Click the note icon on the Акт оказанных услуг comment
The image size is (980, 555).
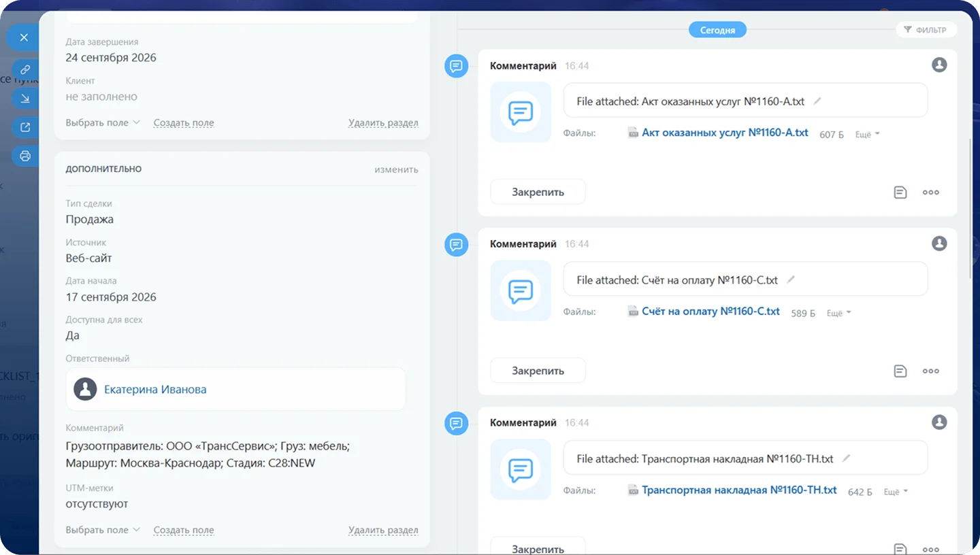point(900,192)
